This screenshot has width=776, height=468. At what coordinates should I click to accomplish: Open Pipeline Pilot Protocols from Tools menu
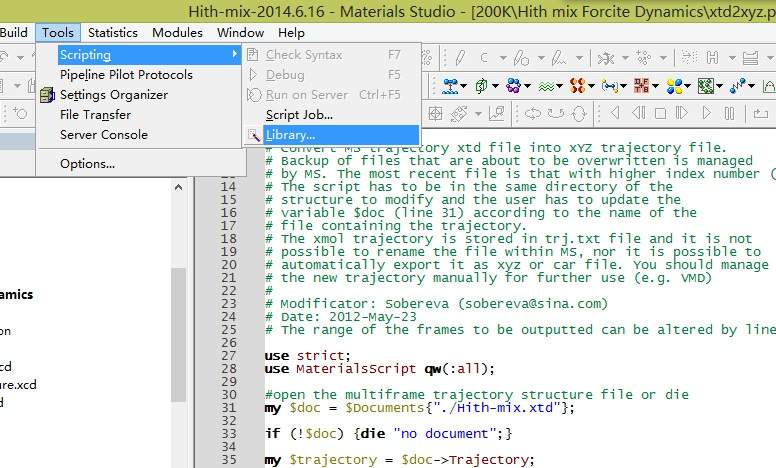pos(141,75)
